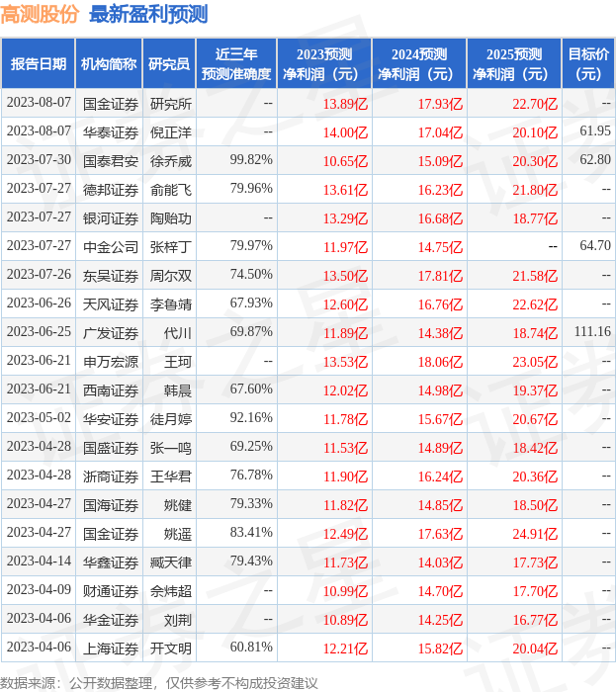Click target price 64.70
Screen dimensions: 616x692
click(x=595, y=245)
